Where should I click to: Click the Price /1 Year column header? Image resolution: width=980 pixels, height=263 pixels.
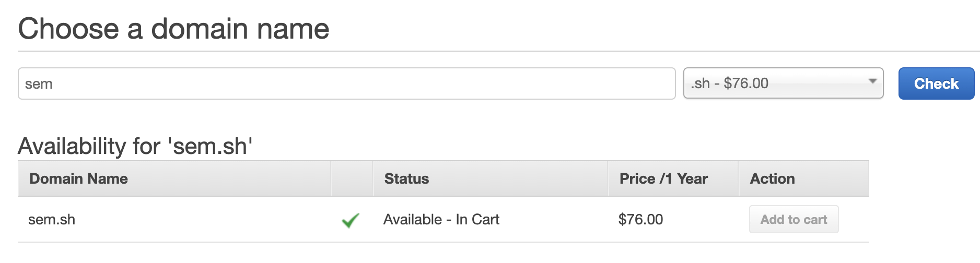coord(663,179)
